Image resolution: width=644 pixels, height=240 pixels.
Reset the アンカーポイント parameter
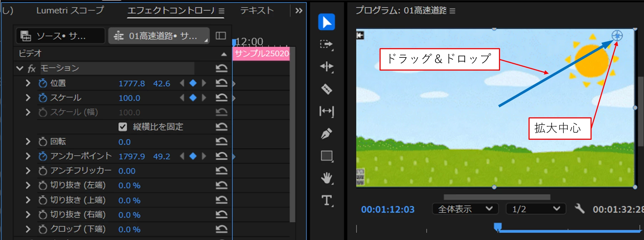221,156
